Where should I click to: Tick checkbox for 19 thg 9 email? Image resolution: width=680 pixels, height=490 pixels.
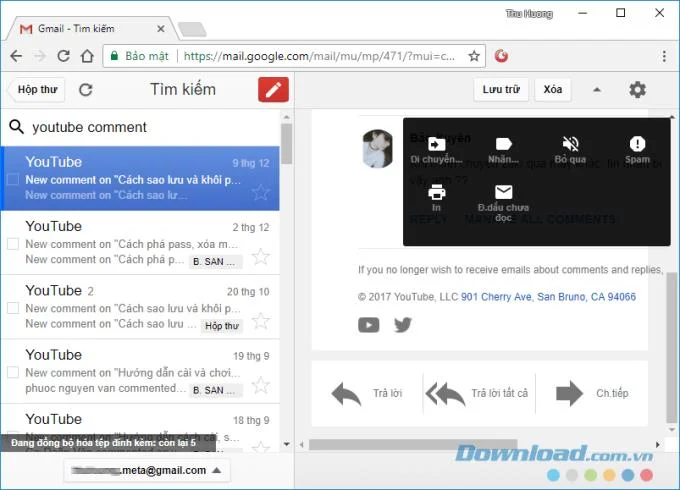point(13,372)
